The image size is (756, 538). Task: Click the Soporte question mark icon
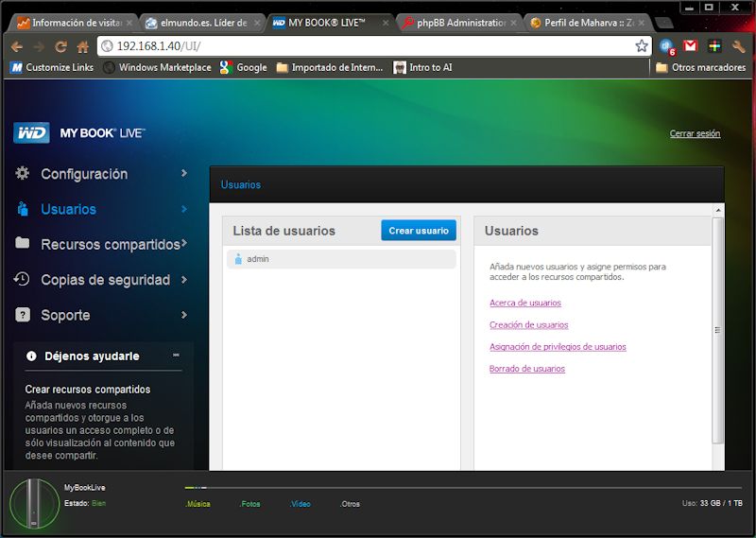[22, 315]
